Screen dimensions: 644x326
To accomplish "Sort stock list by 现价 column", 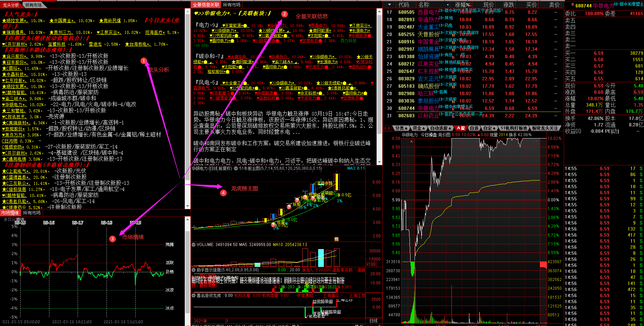I will coord(488,5).
